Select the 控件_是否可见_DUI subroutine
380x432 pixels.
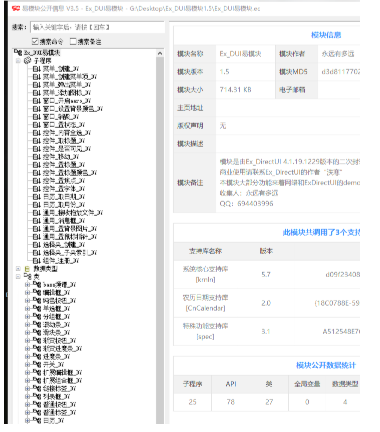point(66,149)
